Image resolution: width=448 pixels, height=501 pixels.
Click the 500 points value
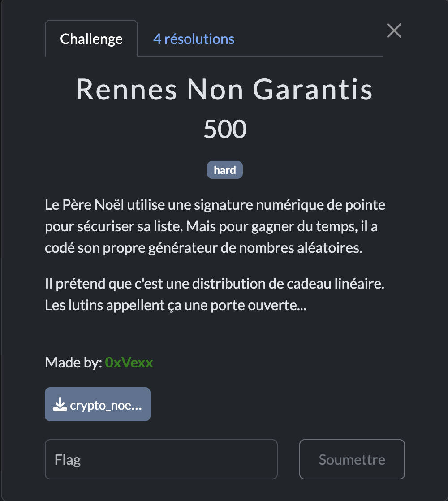coord(225,130)
